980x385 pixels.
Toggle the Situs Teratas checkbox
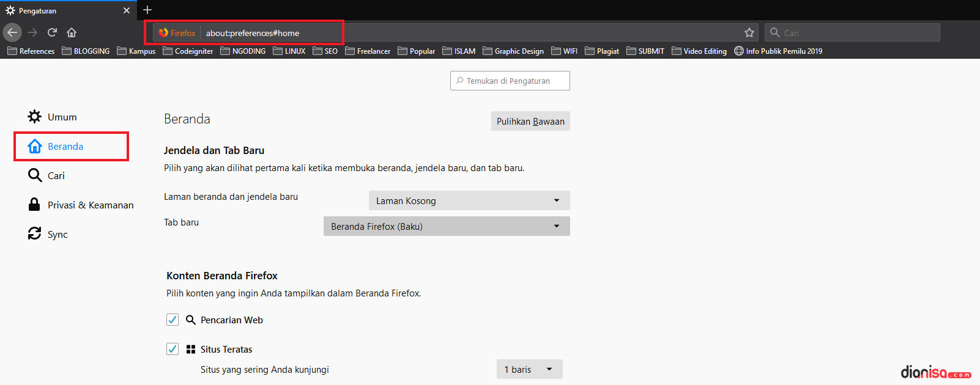tap(173, 349)
